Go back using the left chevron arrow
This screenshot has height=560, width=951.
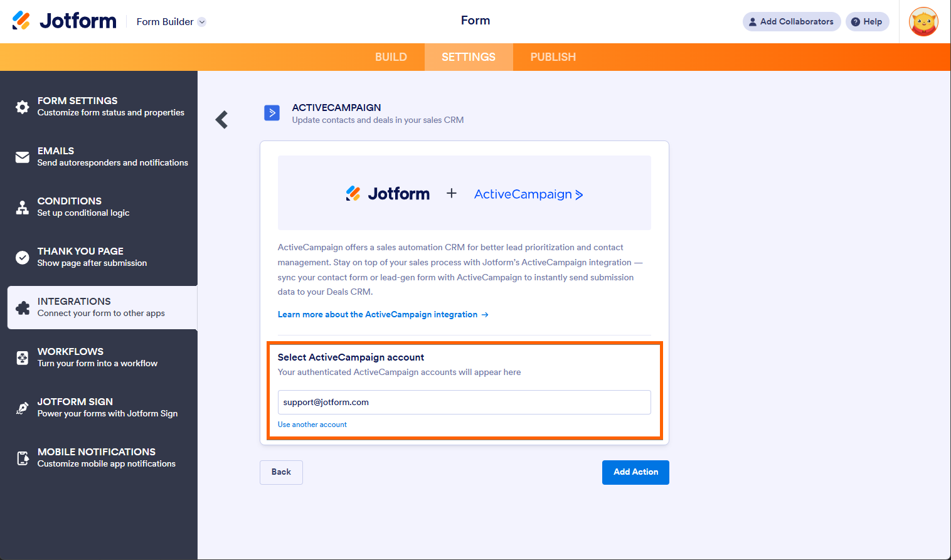pyautogui.click(x=221, y=120)
